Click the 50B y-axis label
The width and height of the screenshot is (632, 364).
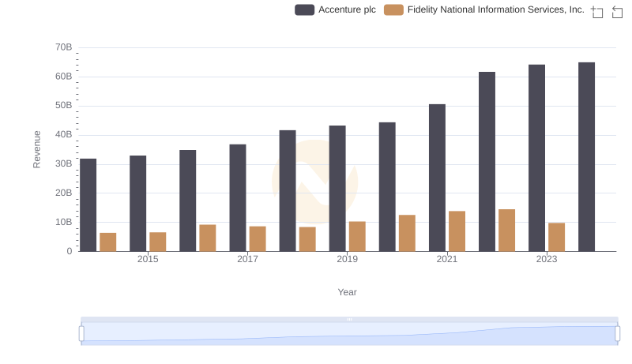pos(64,106)
